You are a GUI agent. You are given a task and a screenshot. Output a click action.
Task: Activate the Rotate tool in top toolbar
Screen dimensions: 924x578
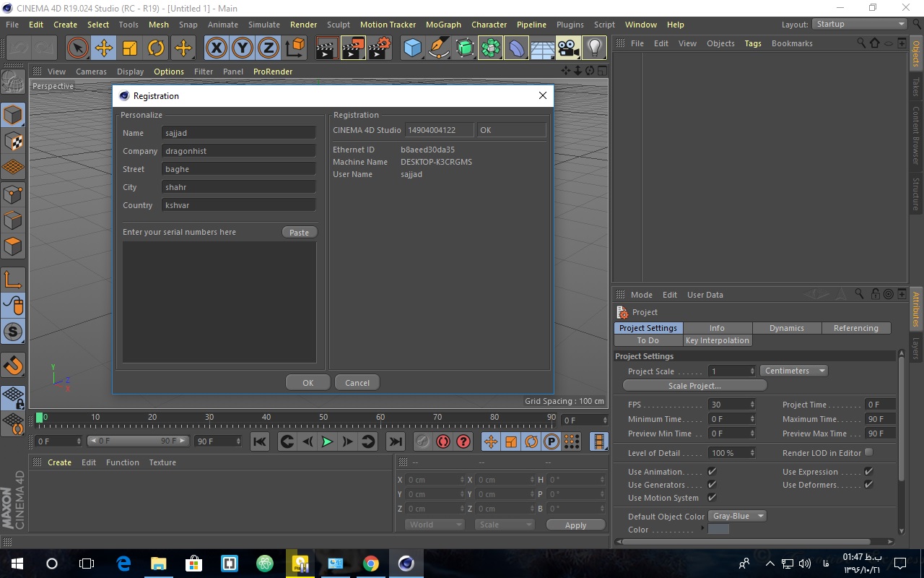pyautogui.click(x=156, y=48)
